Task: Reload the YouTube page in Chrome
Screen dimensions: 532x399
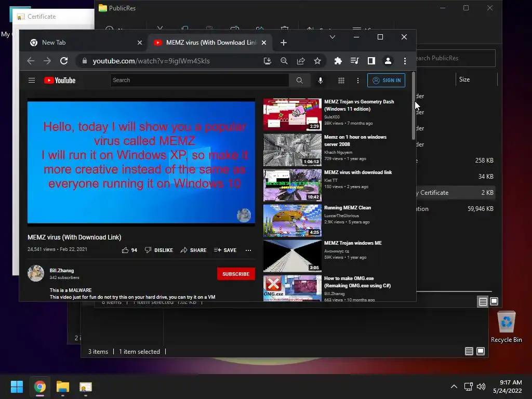Action: (x=64, y=61)
